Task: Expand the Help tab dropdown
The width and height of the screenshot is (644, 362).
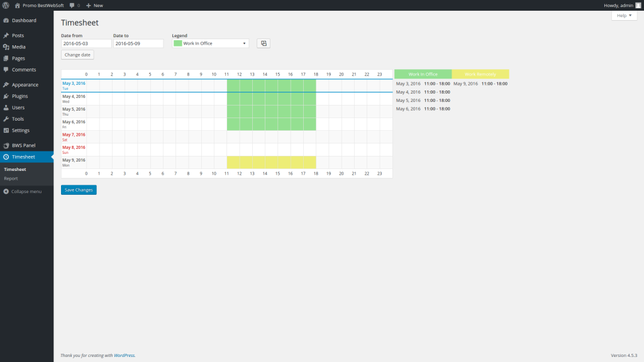Action: coord(624,16)
